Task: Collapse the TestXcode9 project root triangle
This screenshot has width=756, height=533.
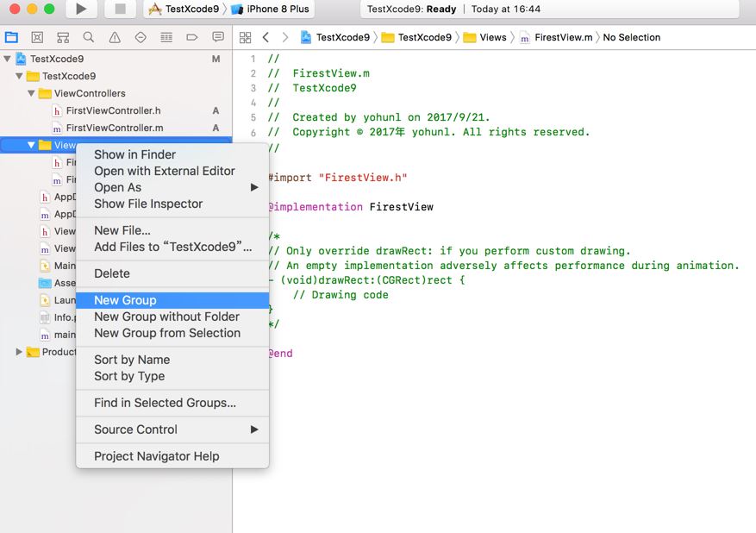Action: [7, 59]
